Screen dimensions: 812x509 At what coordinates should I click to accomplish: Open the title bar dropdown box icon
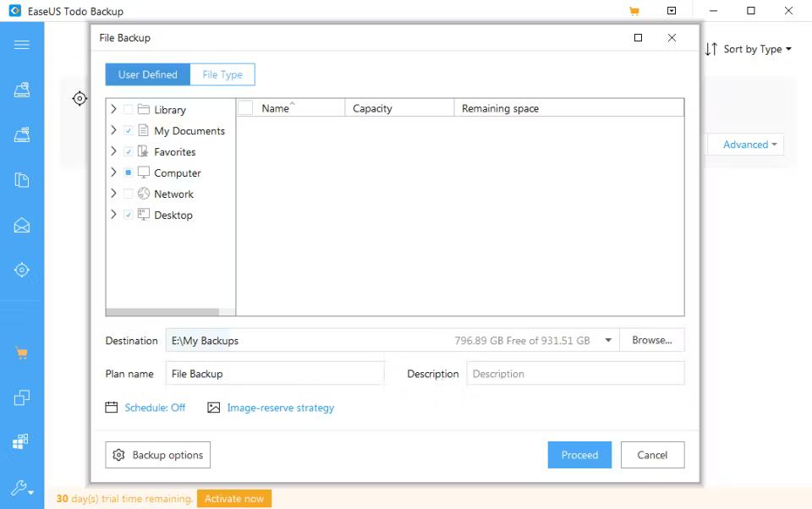coord(672,10)
